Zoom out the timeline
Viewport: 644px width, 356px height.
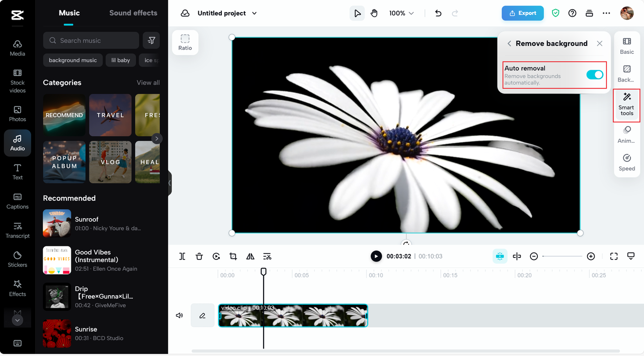[x=534, y=256]
